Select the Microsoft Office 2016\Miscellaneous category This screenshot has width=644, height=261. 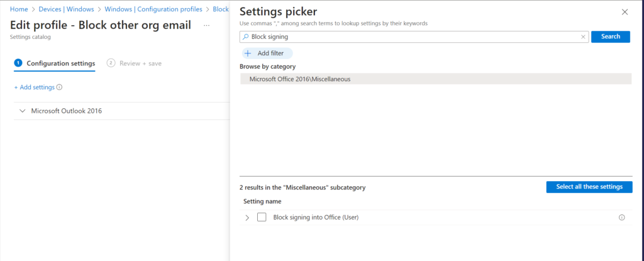[436, 79]
